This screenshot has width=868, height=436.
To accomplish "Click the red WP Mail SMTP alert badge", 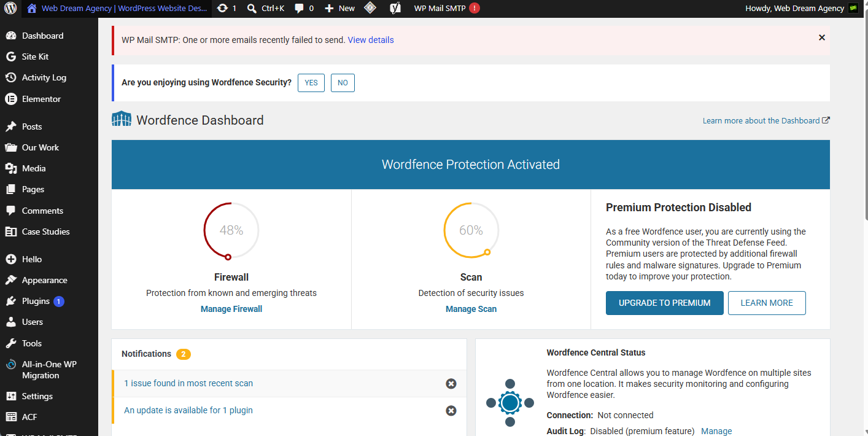I will point(475,9).
